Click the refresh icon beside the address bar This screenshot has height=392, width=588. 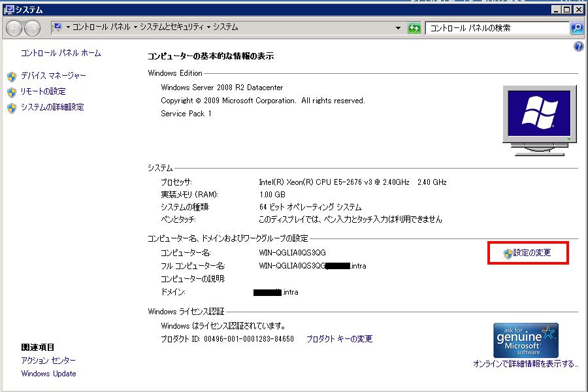[x=414, y=28]
